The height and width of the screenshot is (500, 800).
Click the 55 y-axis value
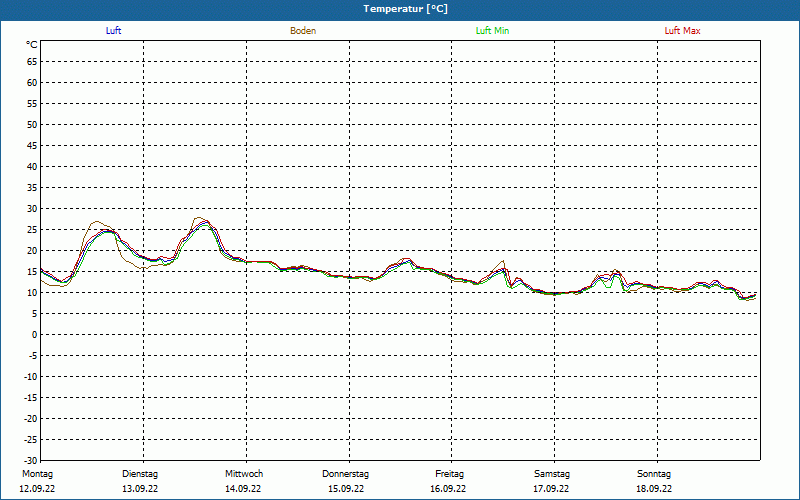tap(32, 104)
